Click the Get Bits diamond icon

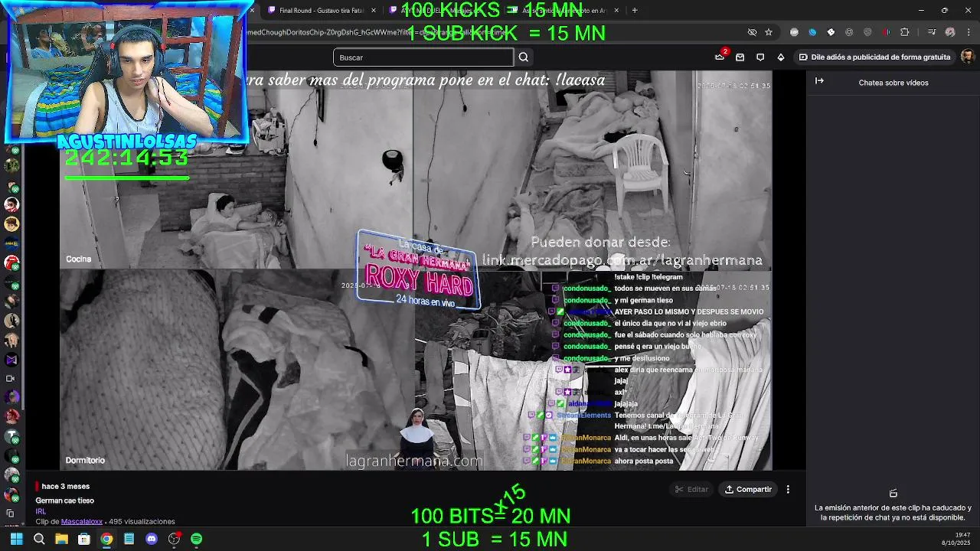pos(780,57)
